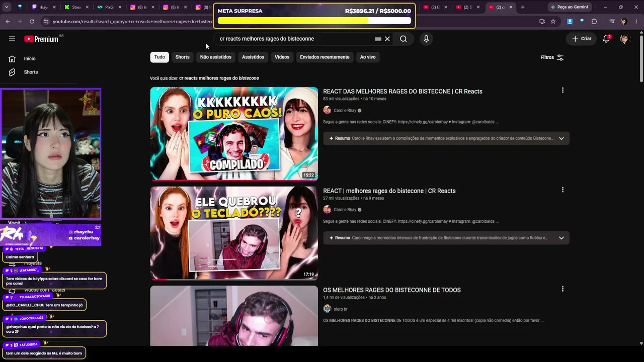Viewport: 644px width, 362px height.
Task: Go back with the browser back arrow
Action: coord(8,22)
